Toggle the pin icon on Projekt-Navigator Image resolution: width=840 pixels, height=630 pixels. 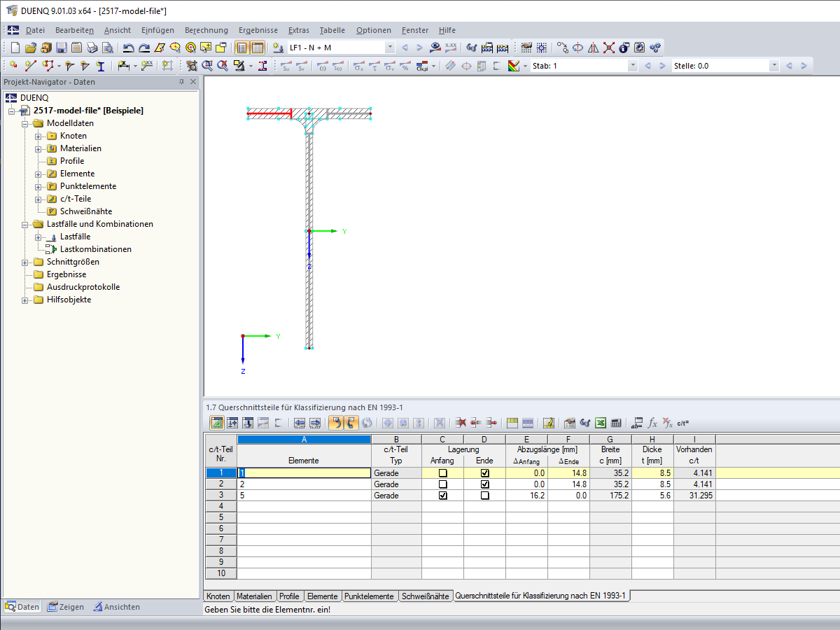click(x=182, y=82)
